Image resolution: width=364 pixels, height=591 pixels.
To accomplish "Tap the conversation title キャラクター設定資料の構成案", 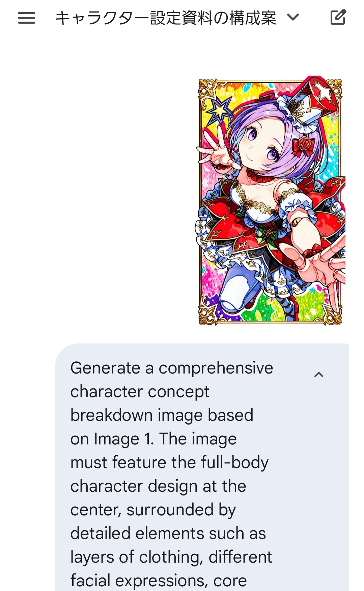I will (x=165, y=18).
